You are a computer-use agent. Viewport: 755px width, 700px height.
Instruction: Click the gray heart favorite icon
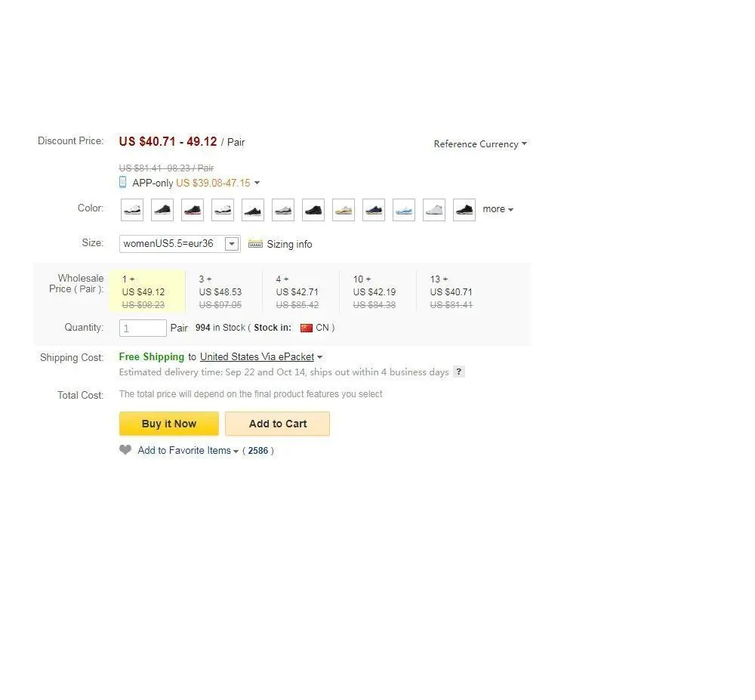click(125, 450)
